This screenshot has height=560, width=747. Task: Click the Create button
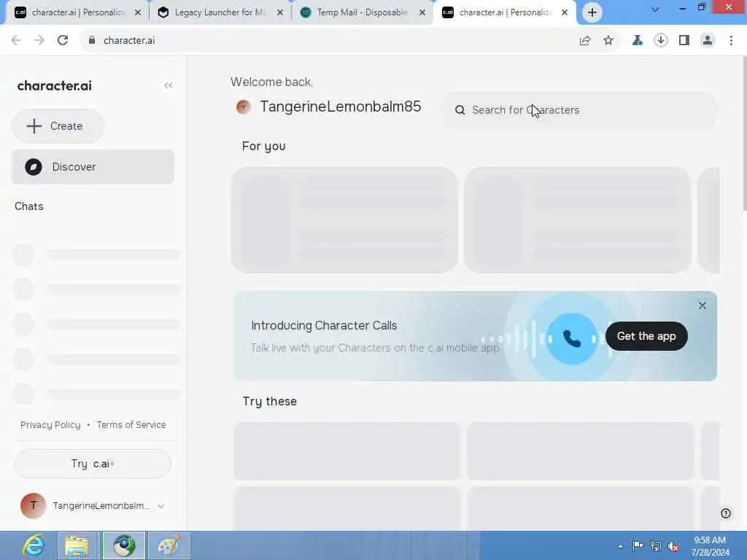(x=58, y=126)
